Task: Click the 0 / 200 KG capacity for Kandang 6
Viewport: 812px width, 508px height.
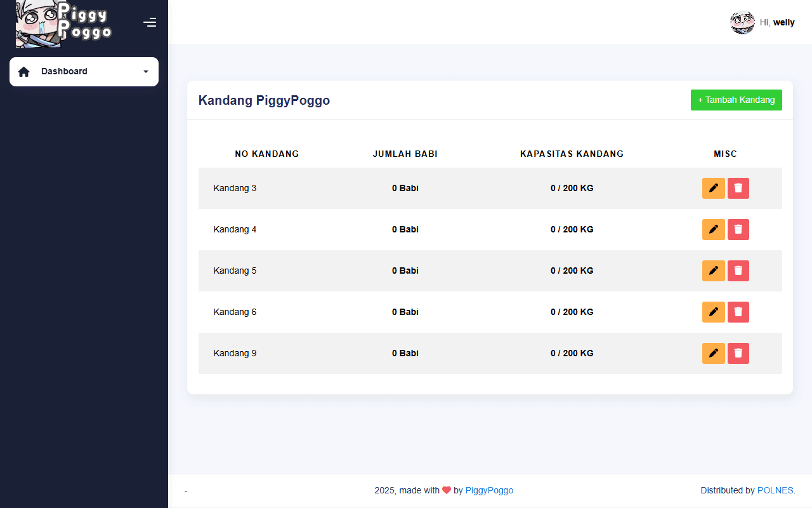Action: (x=572, y=312)
